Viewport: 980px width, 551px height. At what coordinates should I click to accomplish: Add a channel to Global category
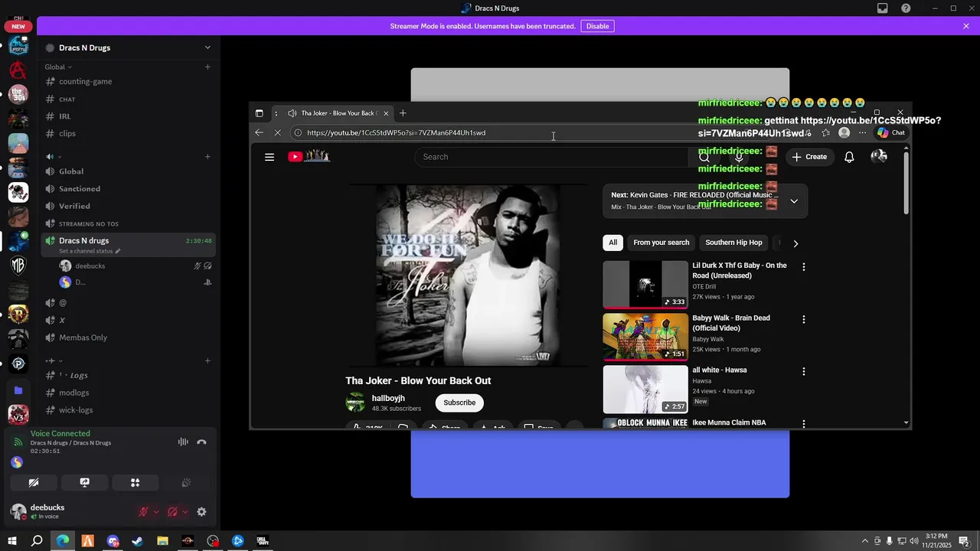pyautogui.click(x=207, y=67)
